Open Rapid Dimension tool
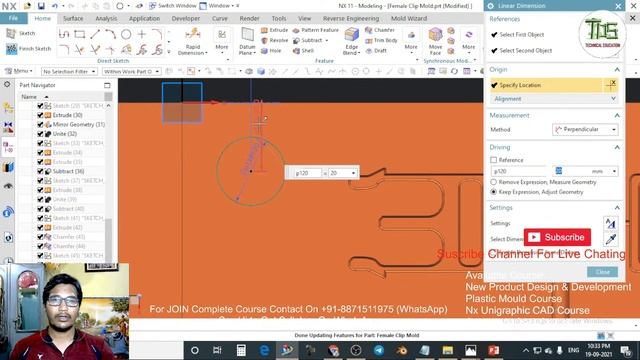Image resolution: width=640 pixels, height=360 pixels. click(x=193, y=42)
